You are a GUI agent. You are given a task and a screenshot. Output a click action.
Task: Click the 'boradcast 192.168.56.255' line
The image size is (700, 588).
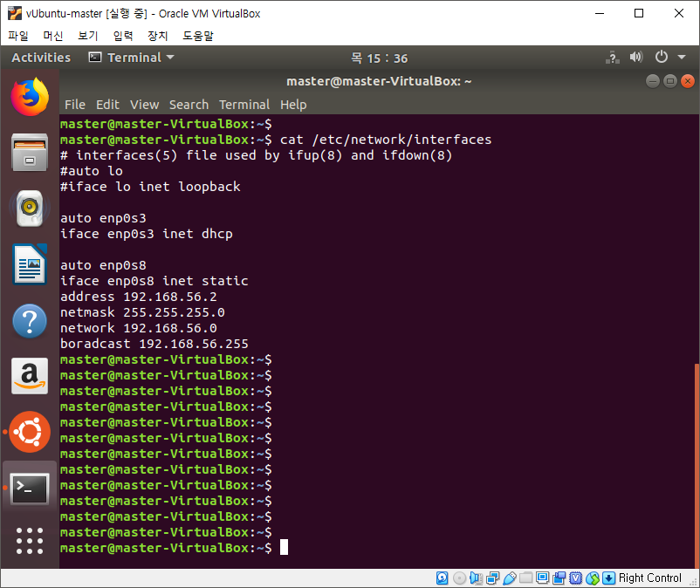tap(154, 344)
